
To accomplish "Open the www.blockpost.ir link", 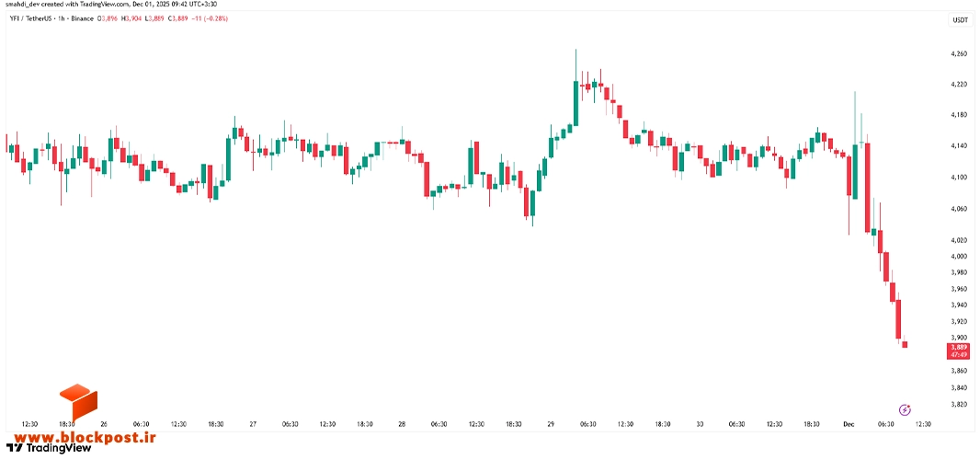I will tap(81, 438).
